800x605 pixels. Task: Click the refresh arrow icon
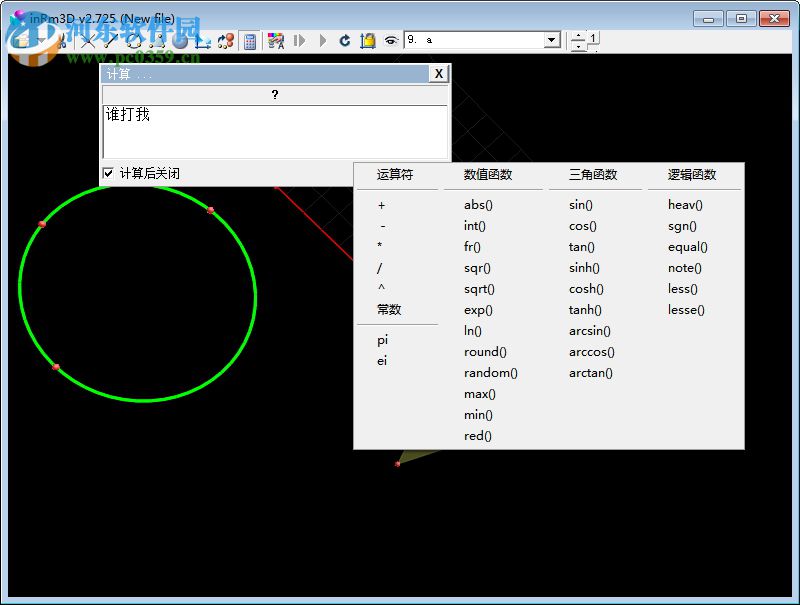[x=345, y=41]
